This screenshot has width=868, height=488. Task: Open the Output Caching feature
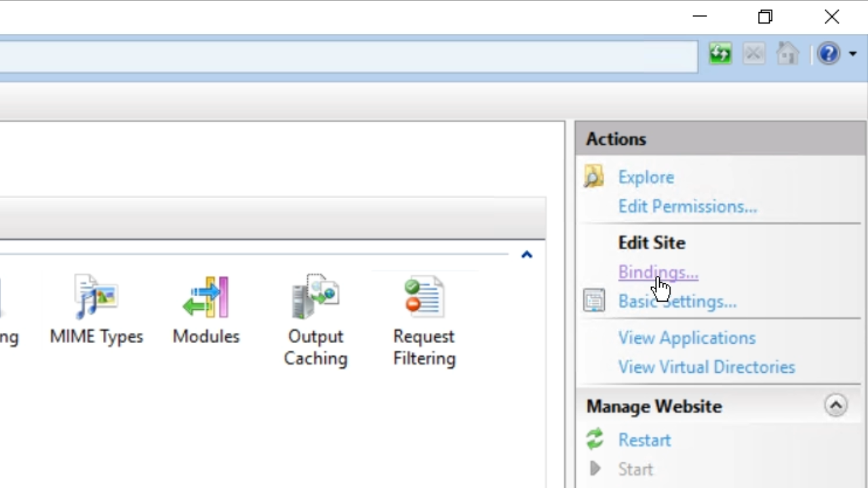point(315,319)
